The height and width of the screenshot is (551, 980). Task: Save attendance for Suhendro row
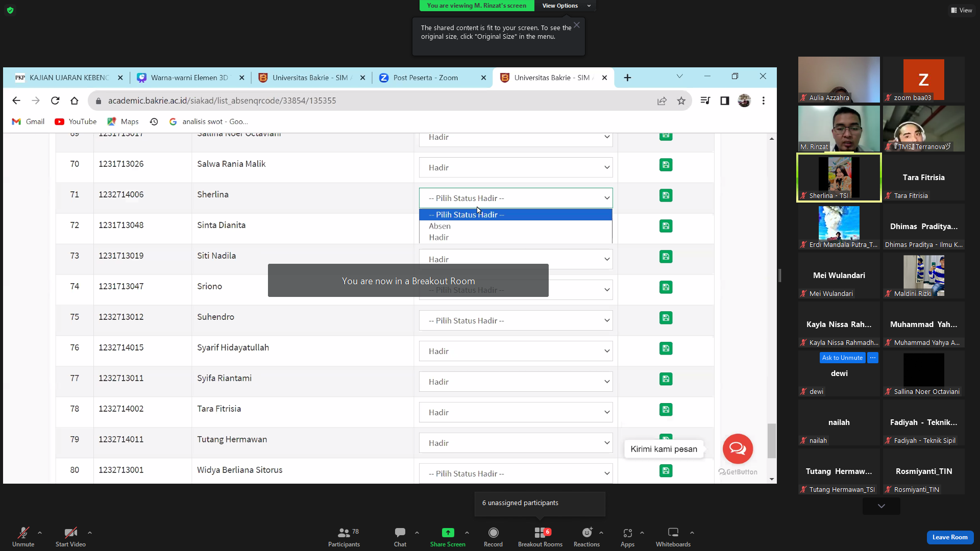click(666, 318)
